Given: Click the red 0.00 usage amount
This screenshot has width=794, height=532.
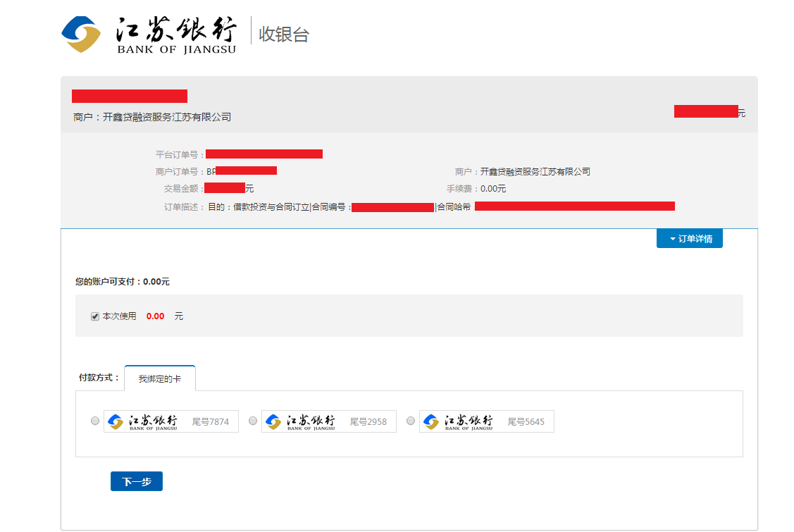Looking at the screenshot, I should pyautogui.click(x=155, y=316).
